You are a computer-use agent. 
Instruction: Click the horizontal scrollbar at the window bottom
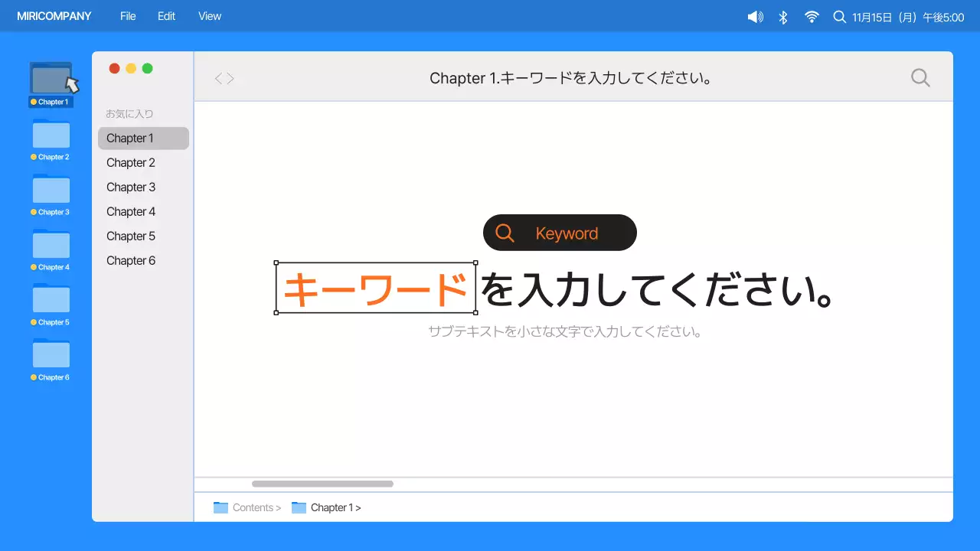[322, 483]
